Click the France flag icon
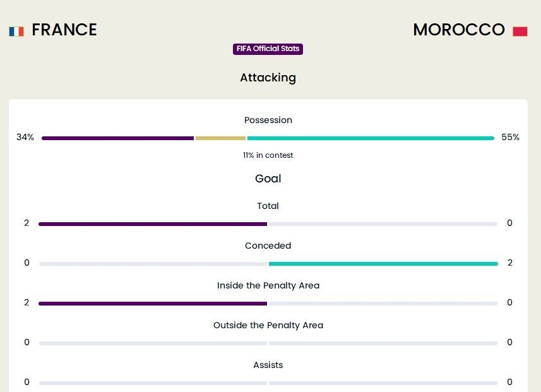Image resolution: width=541 pixels, height=392 pixels. click(x=16, y=31)
